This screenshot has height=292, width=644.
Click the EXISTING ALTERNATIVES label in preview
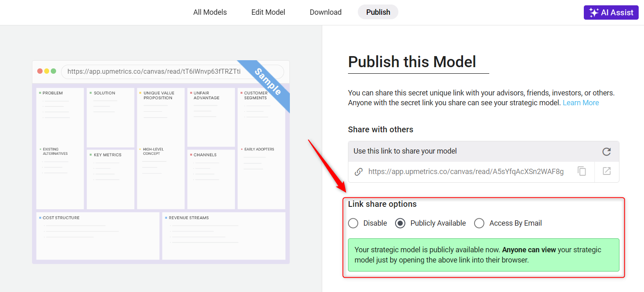(x=55, y=152)
